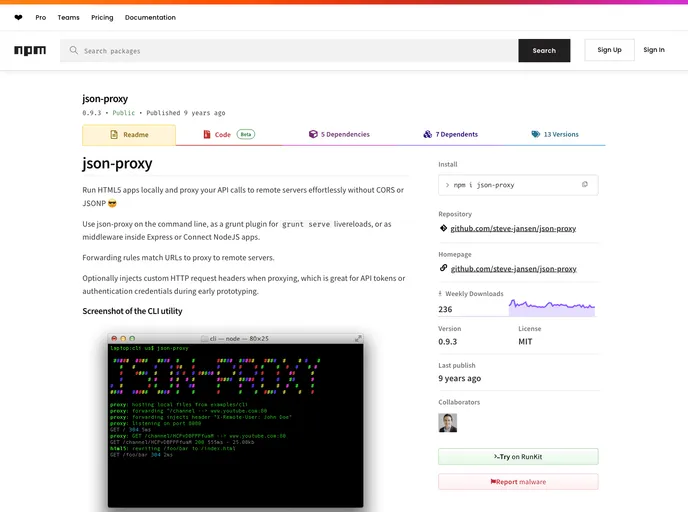Switch to the Code tab
The width and height of the screenshot is (688, 512).
(x=229, y=134)
